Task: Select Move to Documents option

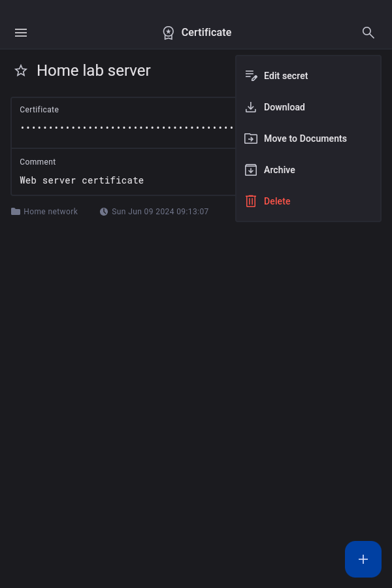Action: pos(305,139)
